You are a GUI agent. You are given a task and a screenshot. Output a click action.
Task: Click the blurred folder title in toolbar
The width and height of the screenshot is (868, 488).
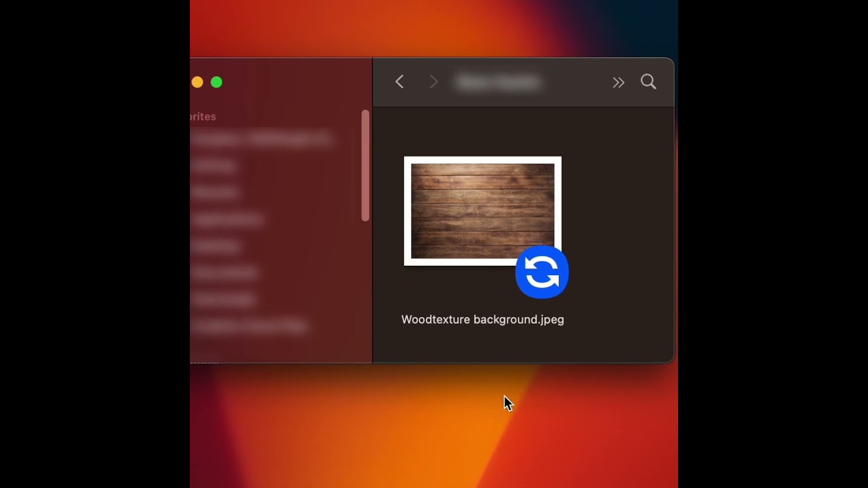click(498, 82)
